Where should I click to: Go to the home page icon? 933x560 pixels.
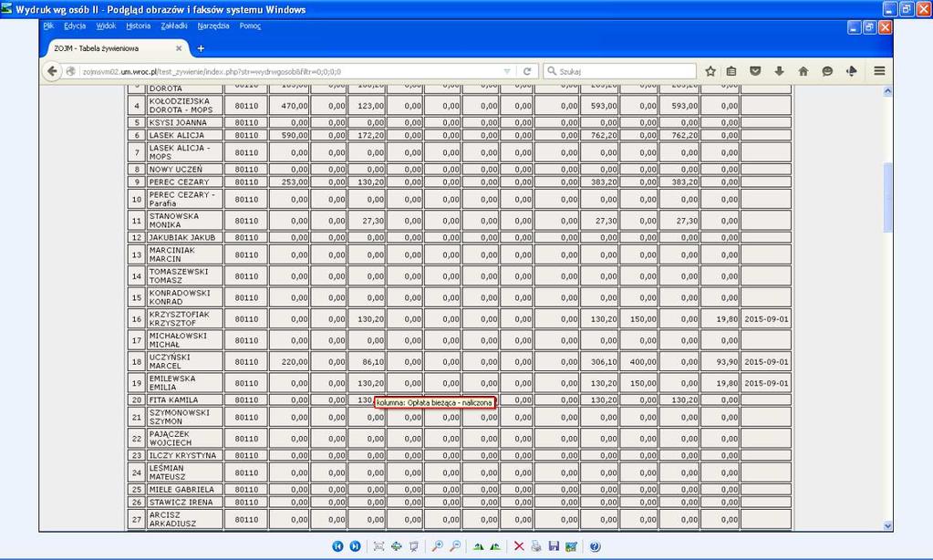coord(803,71)
